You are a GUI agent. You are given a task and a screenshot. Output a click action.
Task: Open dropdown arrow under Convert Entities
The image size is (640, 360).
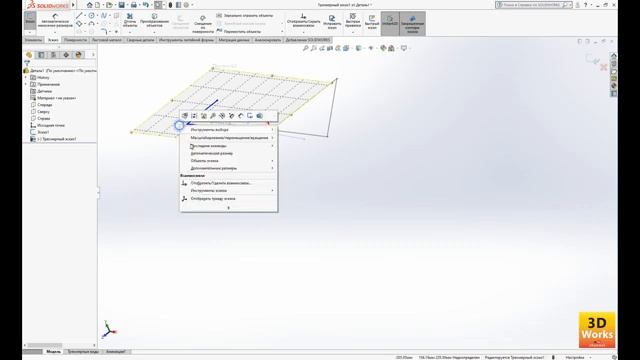pyautogui.click(x=154, y=32)
